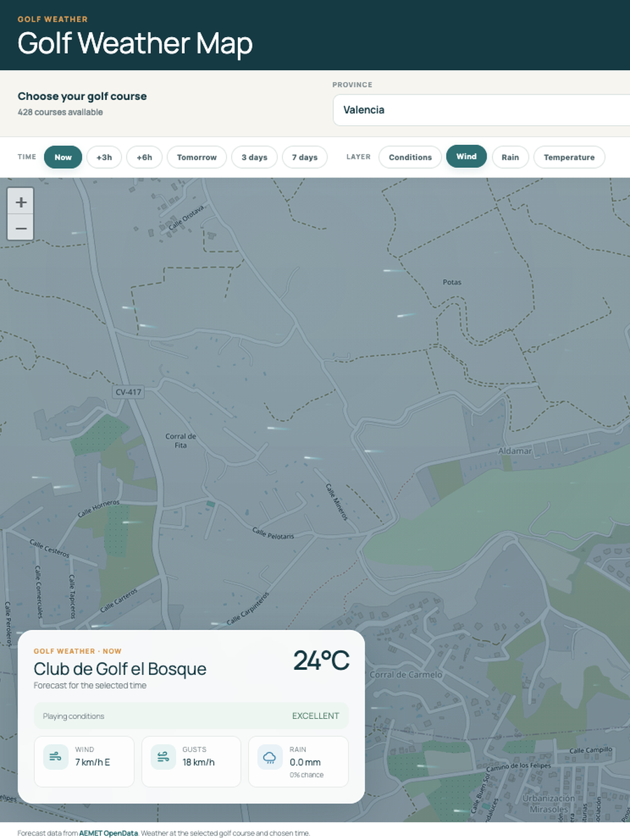The width and height of the screenshot is (630, 840).
Task: Click the Club de Golf el Bosque title
Action: [x=120, y=668]
